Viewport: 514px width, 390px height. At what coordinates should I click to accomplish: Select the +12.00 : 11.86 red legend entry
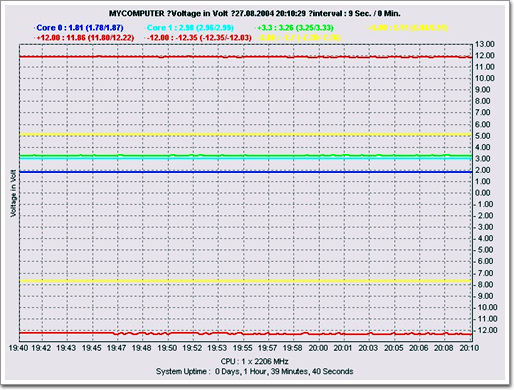(85, 38)
